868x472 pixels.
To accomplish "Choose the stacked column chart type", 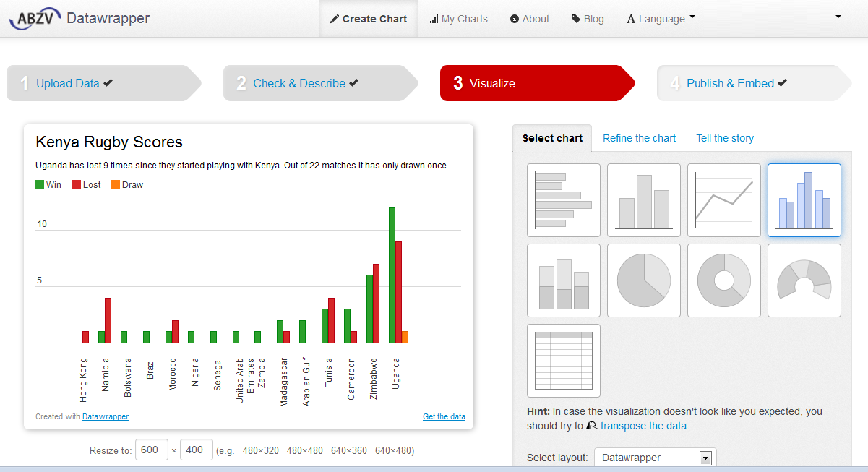I will pos(564,280).
